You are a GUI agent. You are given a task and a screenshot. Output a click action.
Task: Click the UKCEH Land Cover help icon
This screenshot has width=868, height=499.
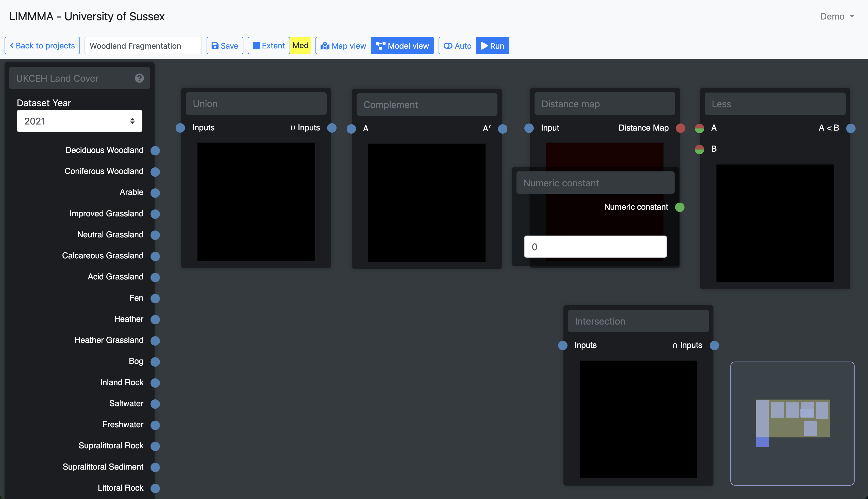[139, 78]
